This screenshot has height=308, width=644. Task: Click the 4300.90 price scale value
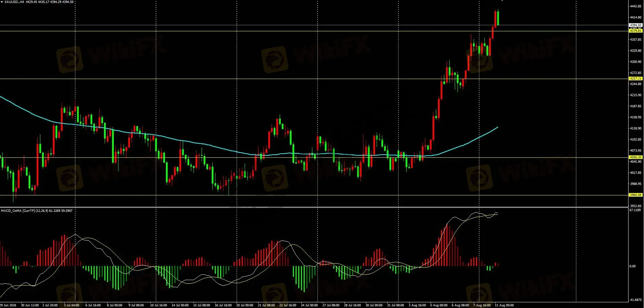pyautogui.click(x=636, y=62)
